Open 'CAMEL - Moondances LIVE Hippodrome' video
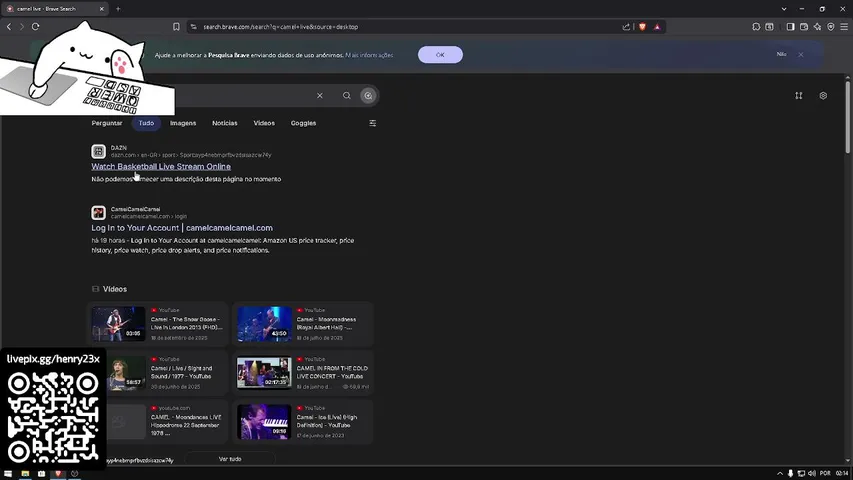The width and height of the screenshot is (853, 480). [186, 425]
